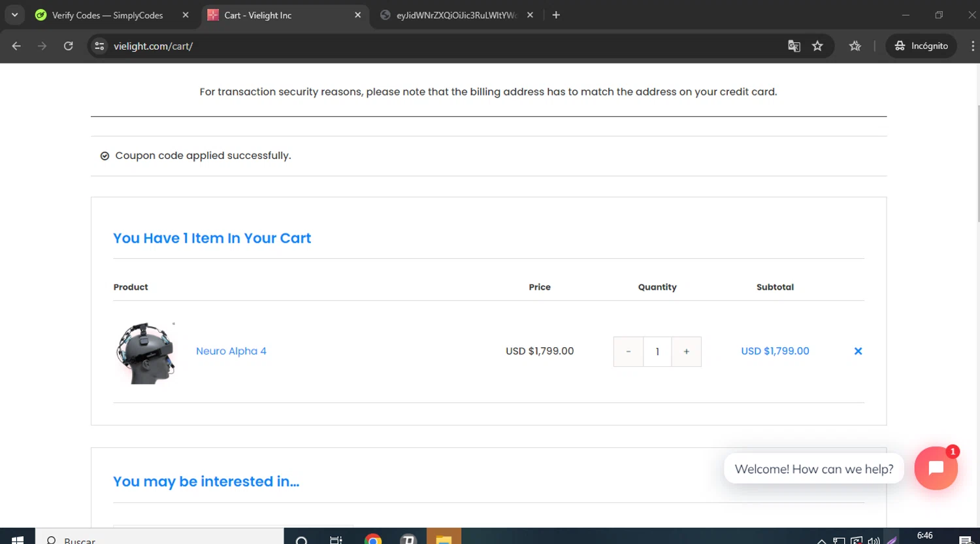Increase Neuro Alpha 4 quantity with plus
Image resolution: width=980 pixels, height=544 pixels.
coord(686,352)
